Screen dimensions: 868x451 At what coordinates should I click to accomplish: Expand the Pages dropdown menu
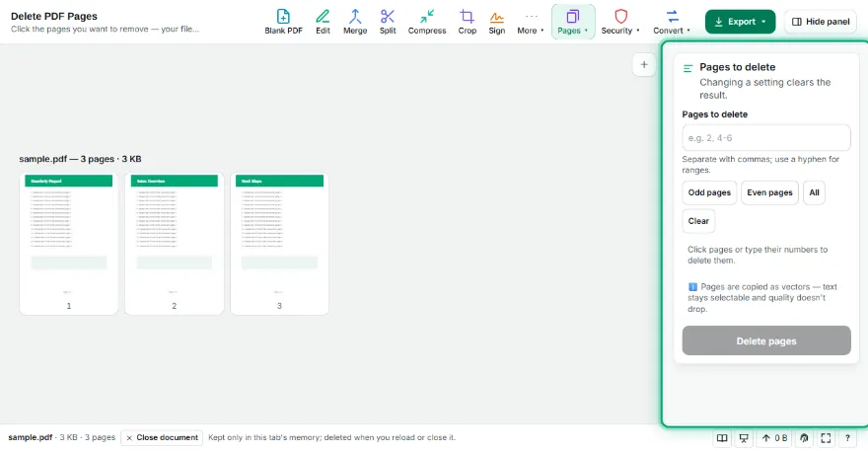click(573, 22)
